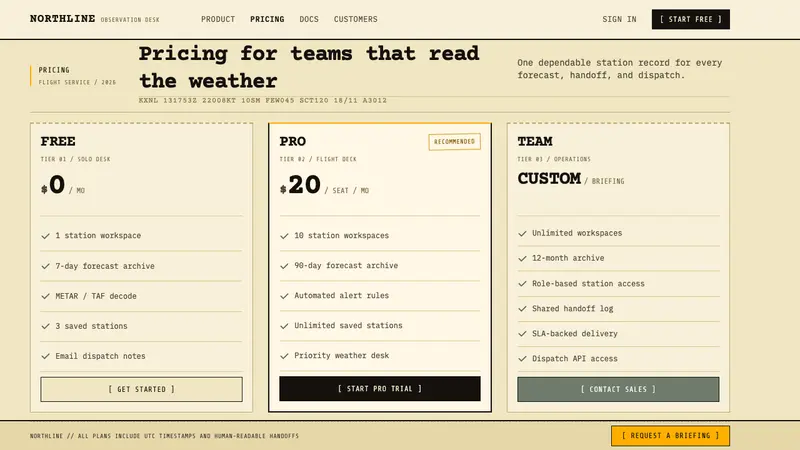Click the 'FLIGHT SERVICE / 2026' label
The image size is (800, 450).
click(77, 82)
